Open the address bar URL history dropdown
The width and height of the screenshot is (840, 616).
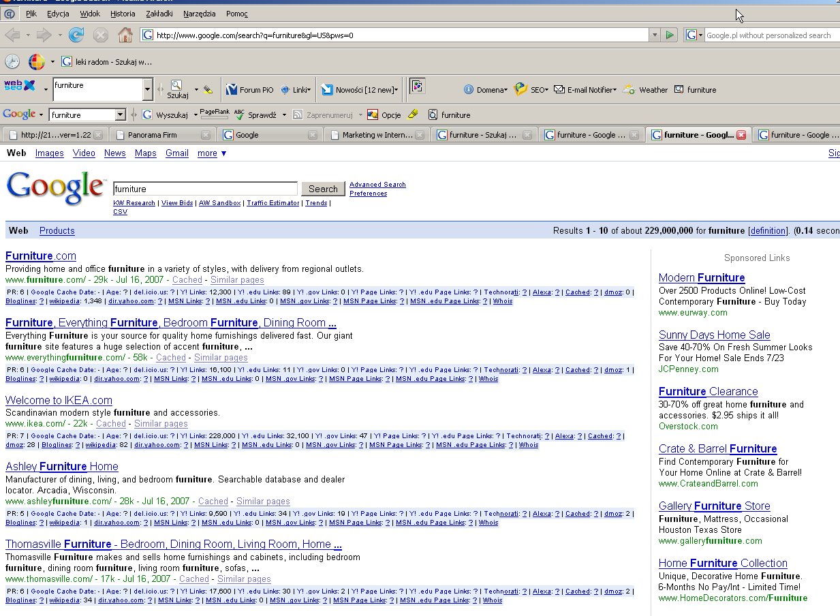pos(655,35)
